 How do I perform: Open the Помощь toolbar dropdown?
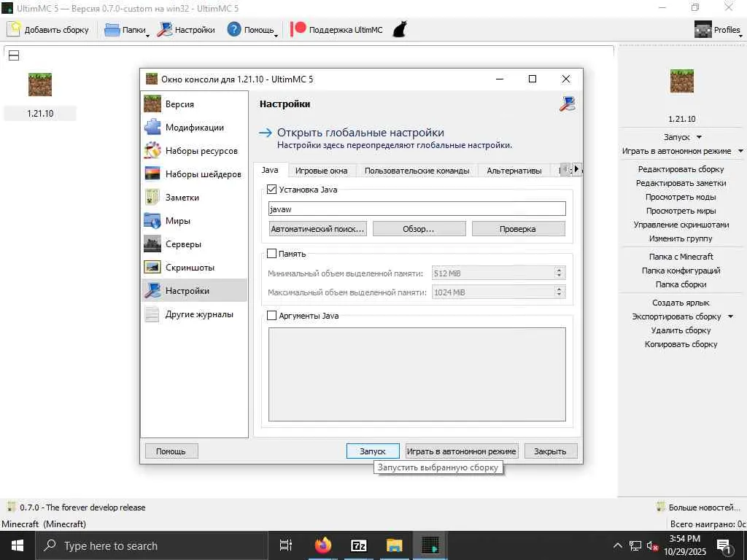point(252,29)
